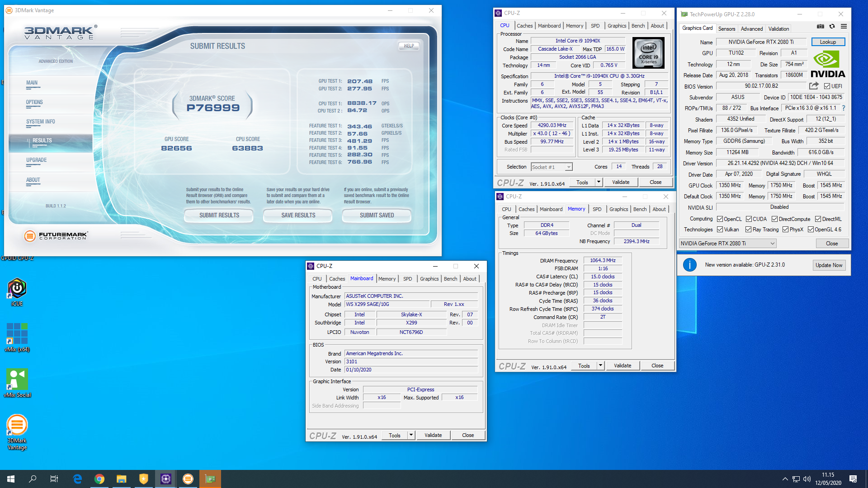Open SPD tab in CPU-Z Memory window
Viewport: 868px width, 488px height.
(x=597, y=209)
